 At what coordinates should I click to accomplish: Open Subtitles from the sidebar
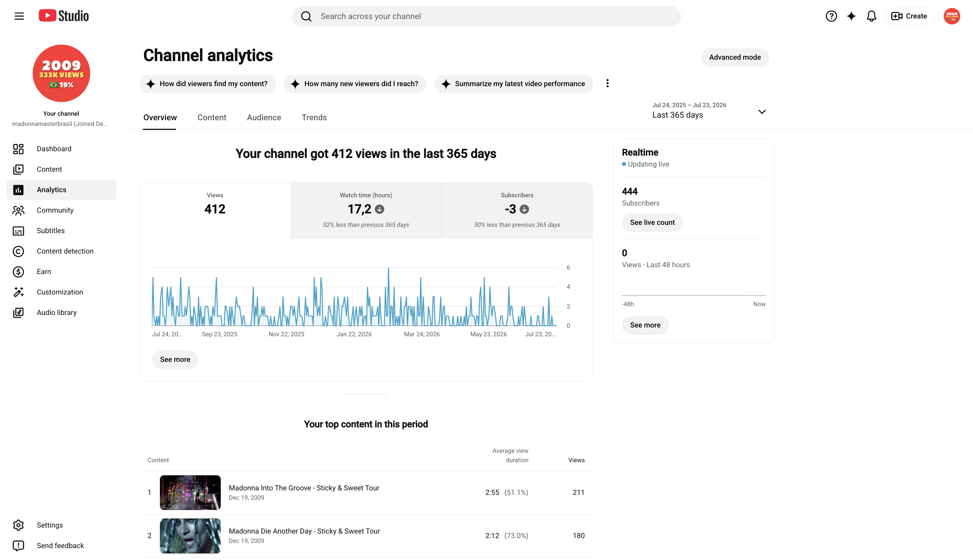click(x=61, y=231)
